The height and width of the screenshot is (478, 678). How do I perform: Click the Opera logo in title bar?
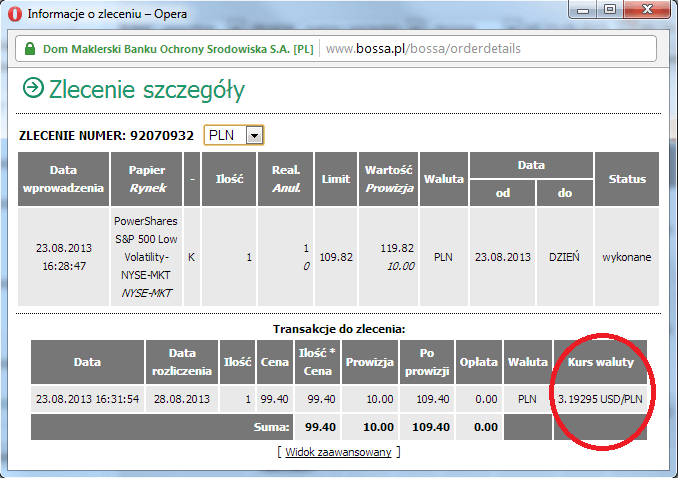15,15
